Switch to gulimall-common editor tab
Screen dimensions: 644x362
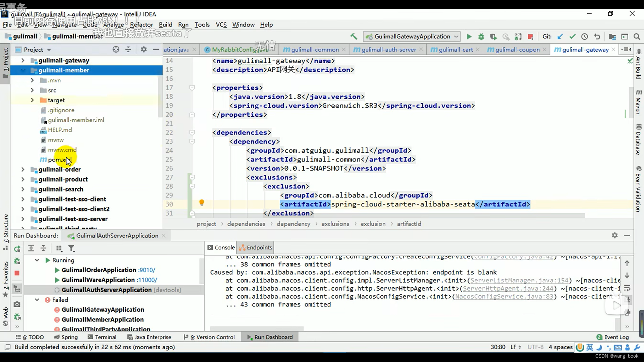[x=315, y=50]
